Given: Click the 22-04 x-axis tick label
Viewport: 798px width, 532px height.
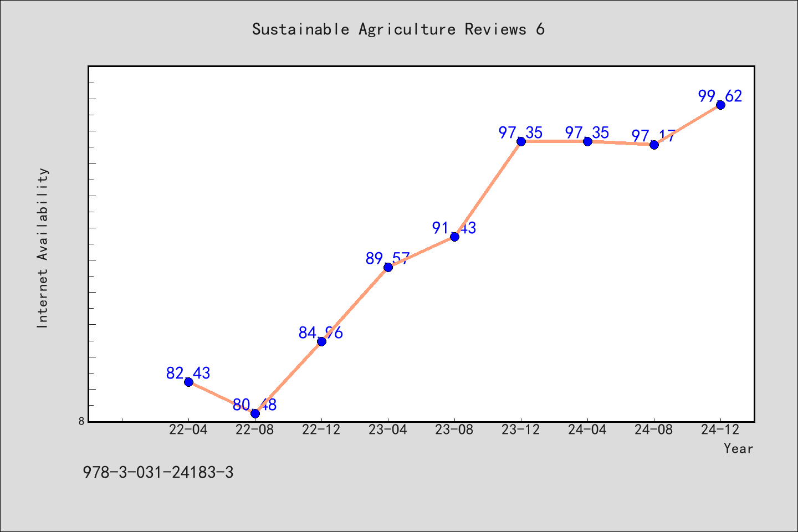Looking at the screenshot, I should tap(188, 430).
